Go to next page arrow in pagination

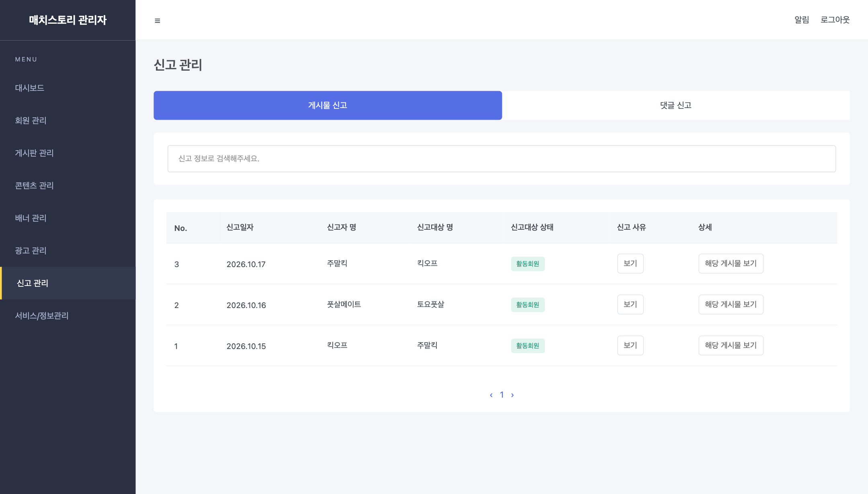pos(512,395)
